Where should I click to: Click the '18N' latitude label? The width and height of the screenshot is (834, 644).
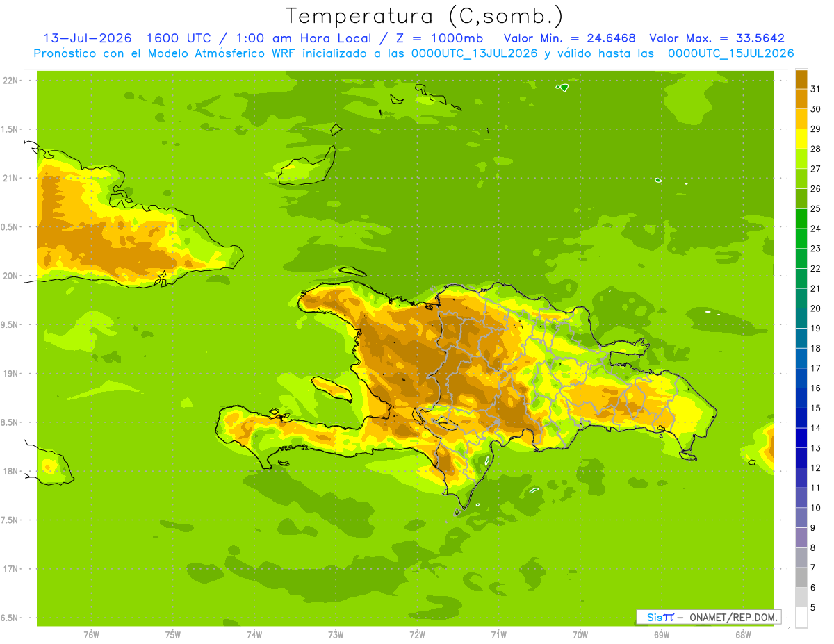coord(10,471)
